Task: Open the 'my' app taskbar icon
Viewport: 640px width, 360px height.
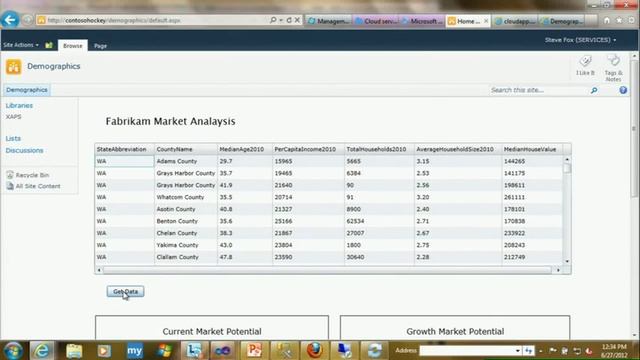Action: (x=134, y=351)
